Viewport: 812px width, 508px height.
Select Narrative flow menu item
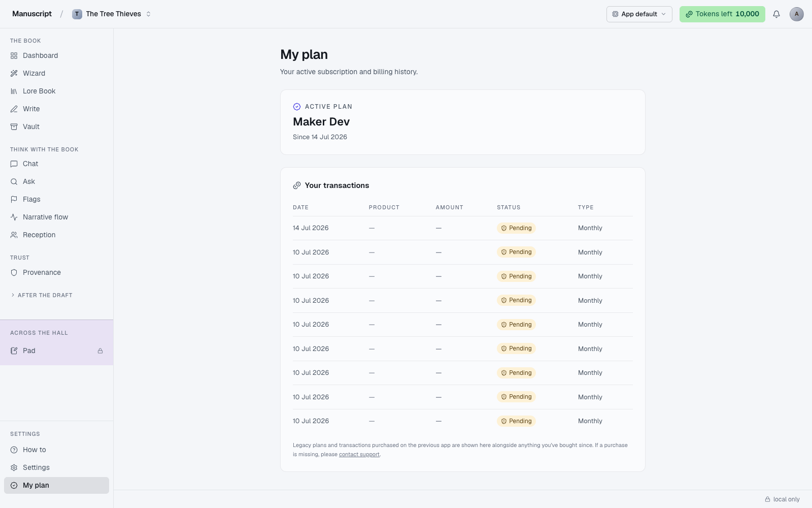(56, 217)
